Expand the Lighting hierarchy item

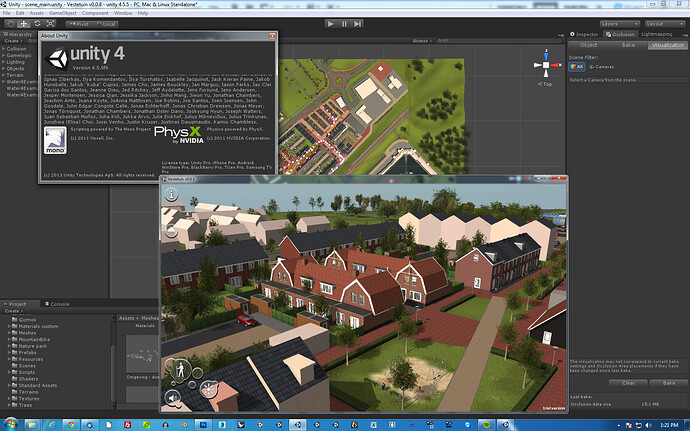(3, 62)
